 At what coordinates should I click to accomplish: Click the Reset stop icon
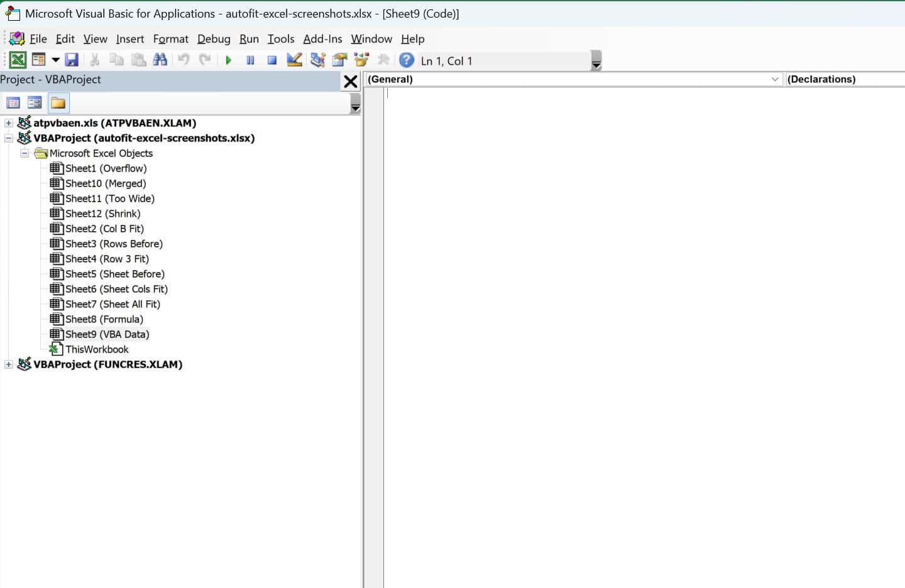coord(272,60)
